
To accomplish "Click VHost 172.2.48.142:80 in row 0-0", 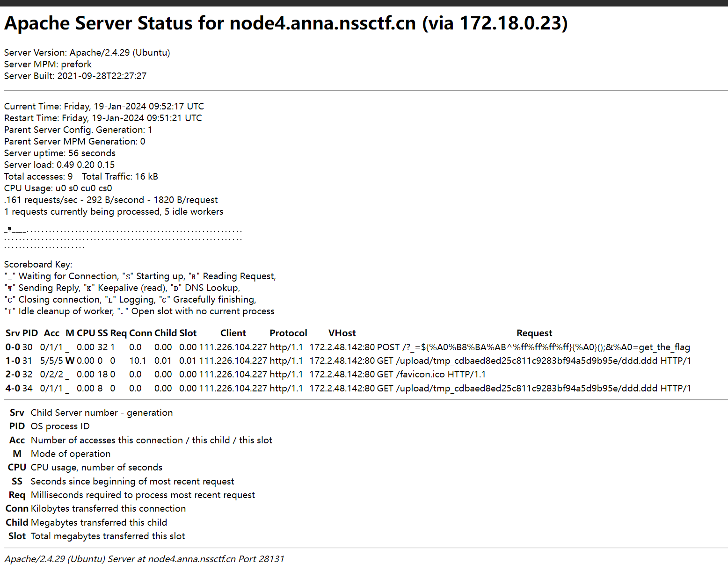I will [x=342, y=347].
